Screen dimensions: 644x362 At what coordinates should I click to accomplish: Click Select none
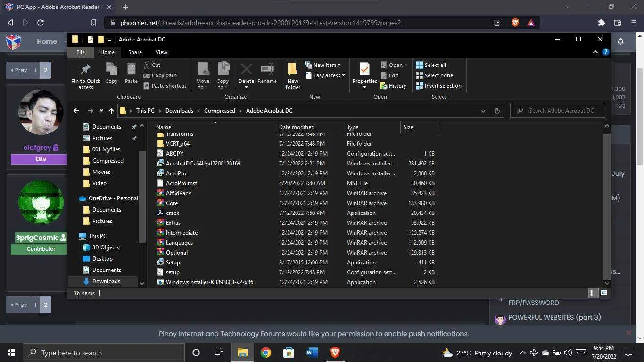tap(434, 75)
